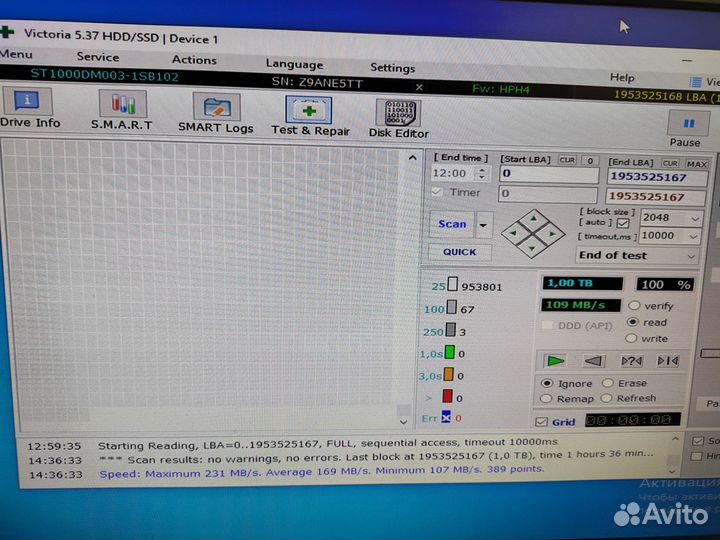Open the Actions menu
The height and width of the screenshot is (540, 720).
194,60
